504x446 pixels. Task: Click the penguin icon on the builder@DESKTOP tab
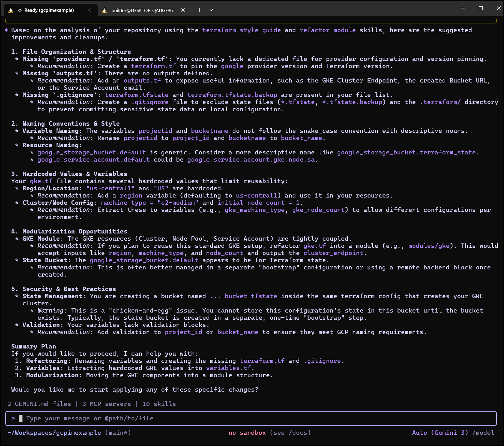point(104,10)
